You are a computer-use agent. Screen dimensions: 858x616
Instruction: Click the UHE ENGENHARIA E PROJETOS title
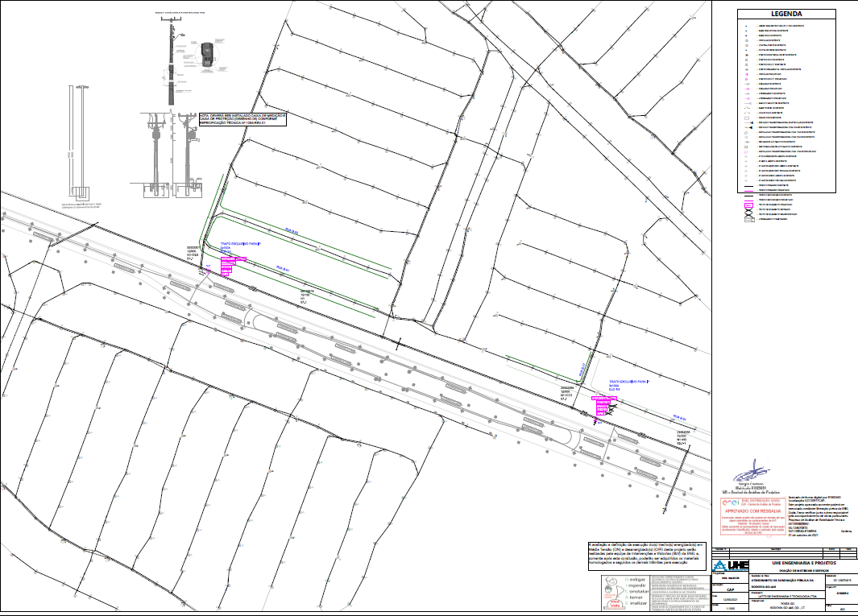tap(801, 562)
